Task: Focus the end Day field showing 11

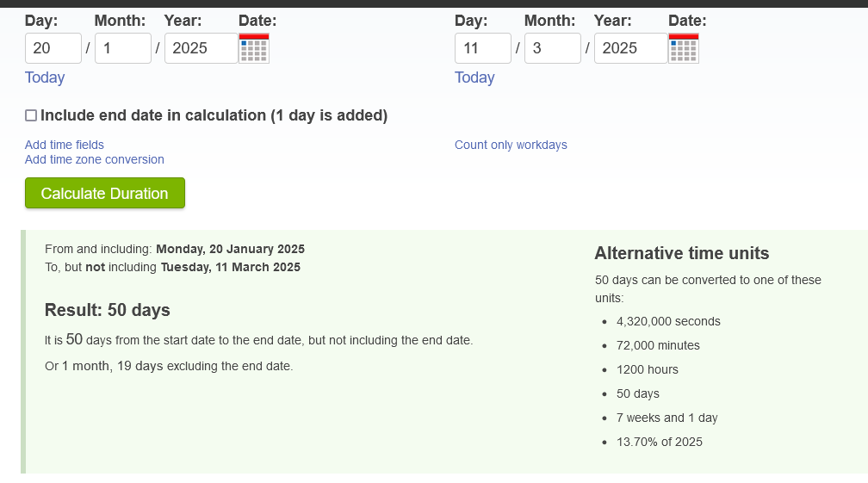Action: (482, 48)
